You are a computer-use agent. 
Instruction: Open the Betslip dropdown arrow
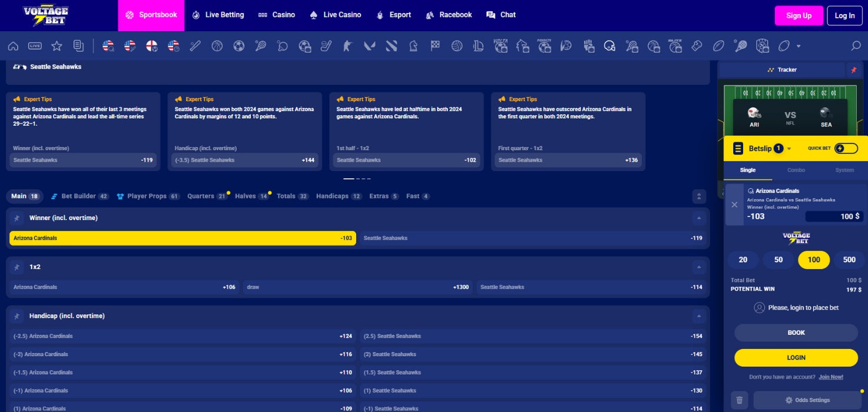pos(789,149)
